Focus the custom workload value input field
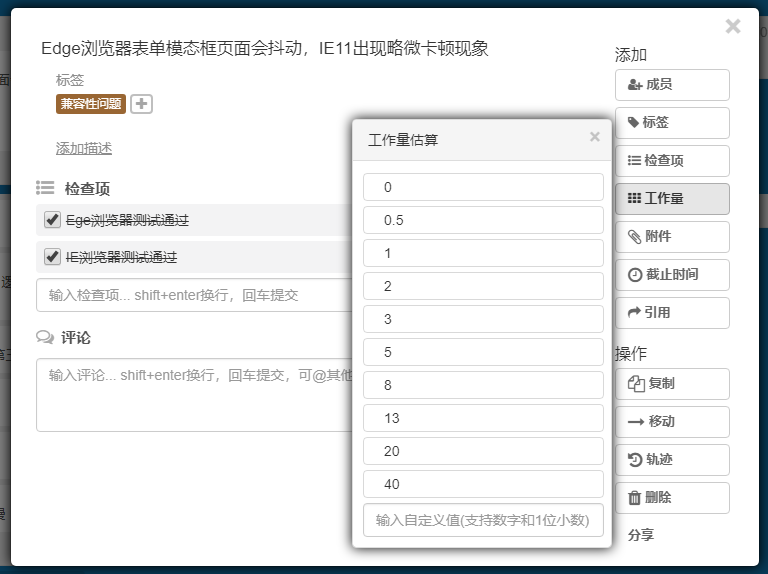The width and height of the screenshot is (768, 574). [483, 521]
